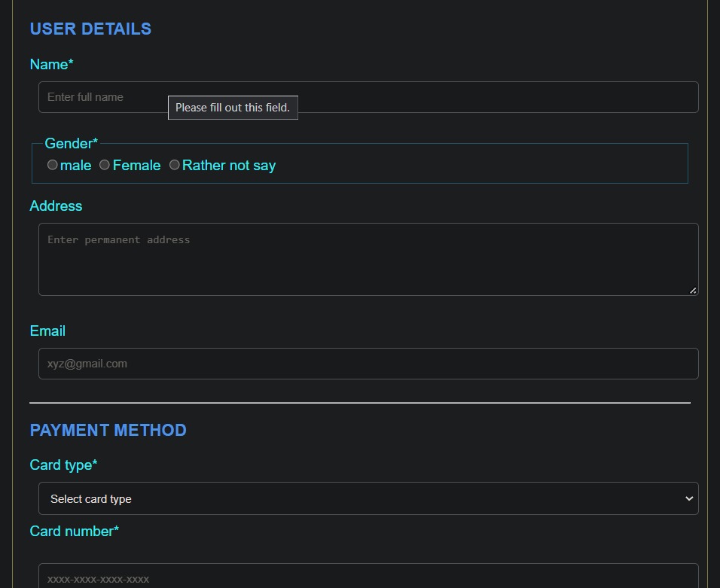Click the PAYMENT METHOD heading
The image size is (720, 588).
click(108, 430)
